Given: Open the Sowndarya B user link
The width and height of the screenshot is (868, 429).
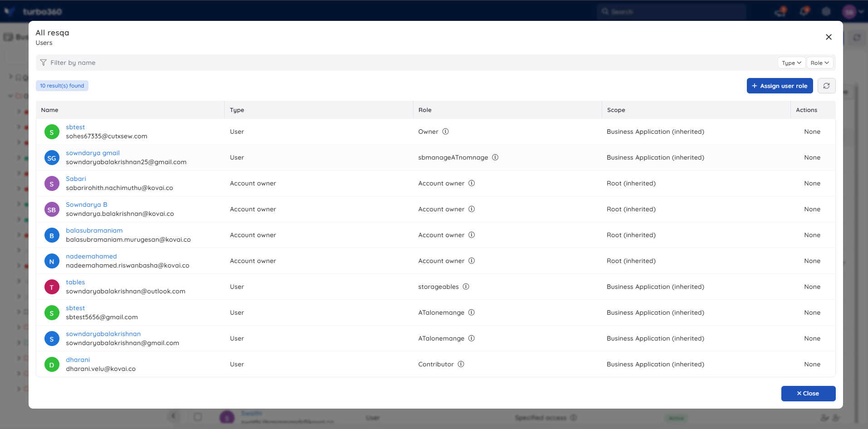Looking at the screenshot, I should 86,205.
